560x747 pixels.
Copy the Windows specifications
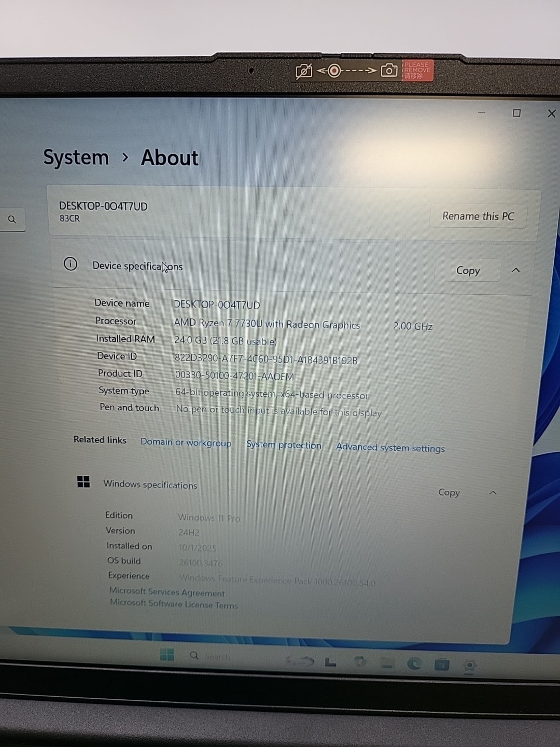pos(449,492)
